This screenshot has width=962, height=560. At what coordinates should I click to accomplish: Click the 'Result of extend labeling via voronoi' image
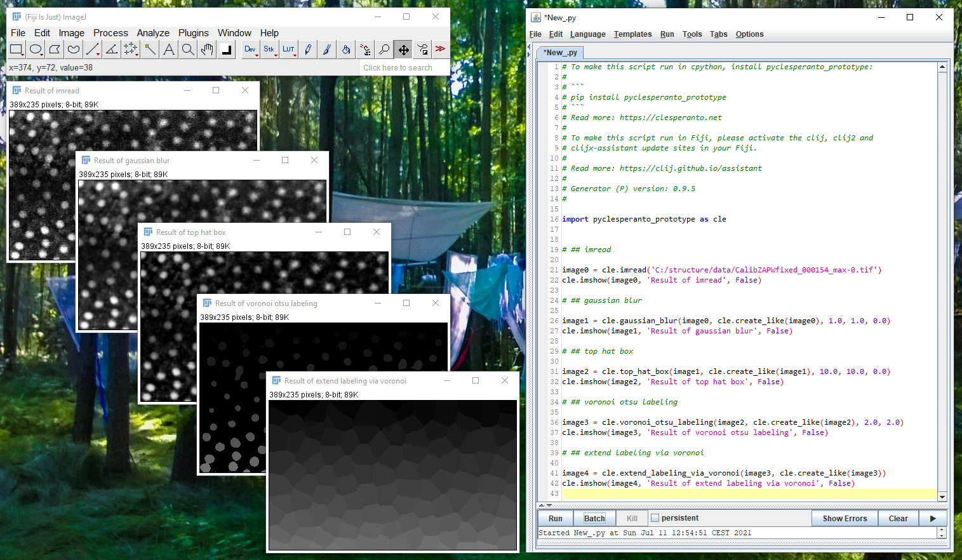coord(392,475)
